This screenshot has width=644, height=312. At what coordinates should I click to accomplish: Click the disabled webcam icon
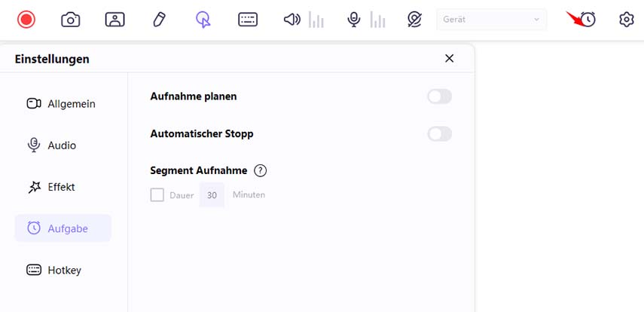click(x=415, y=20)
